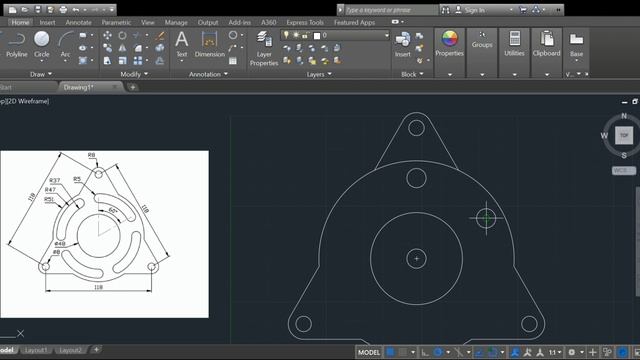Toggle layer lock padlock icon

point(304,36)
